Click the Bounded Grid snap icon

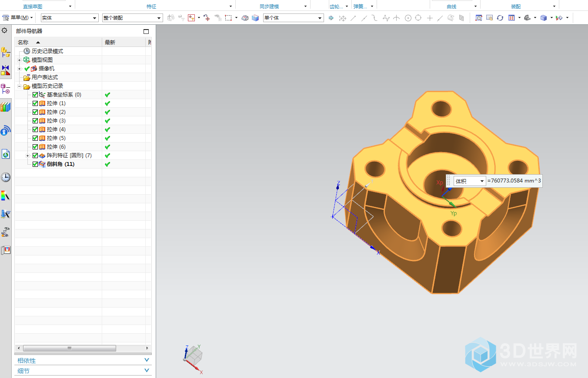click(461, 18)
